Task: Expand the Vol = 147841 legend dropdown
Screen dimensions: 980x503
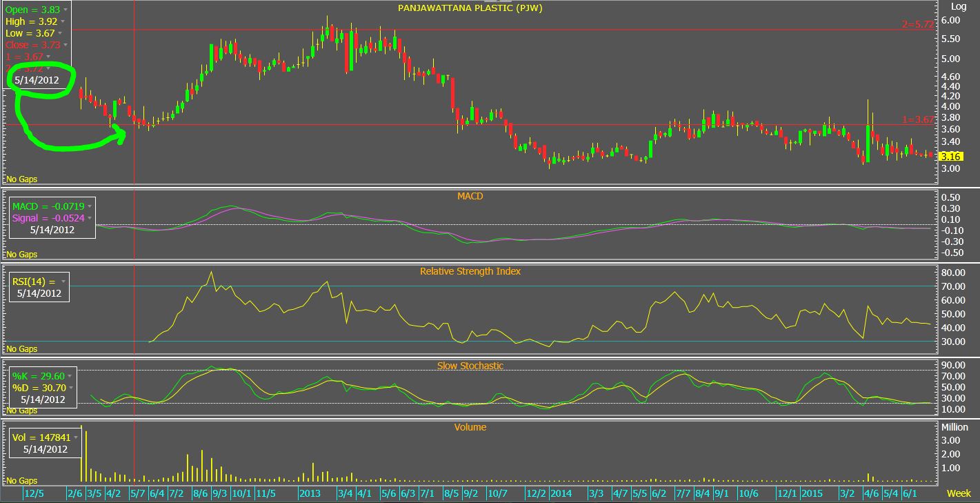Action: (x=77, y=437)
